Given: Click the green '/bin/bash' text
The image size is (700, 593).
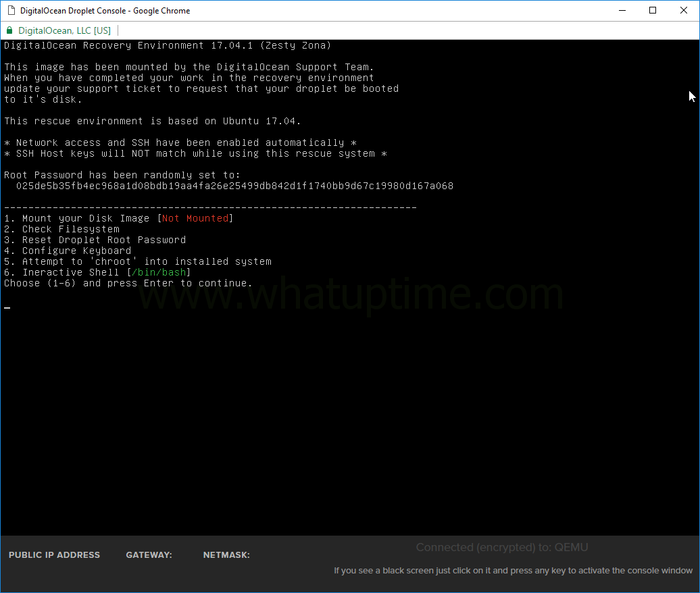Looking at the screenshot, I should pyautogui.click(x=159, y=272).
